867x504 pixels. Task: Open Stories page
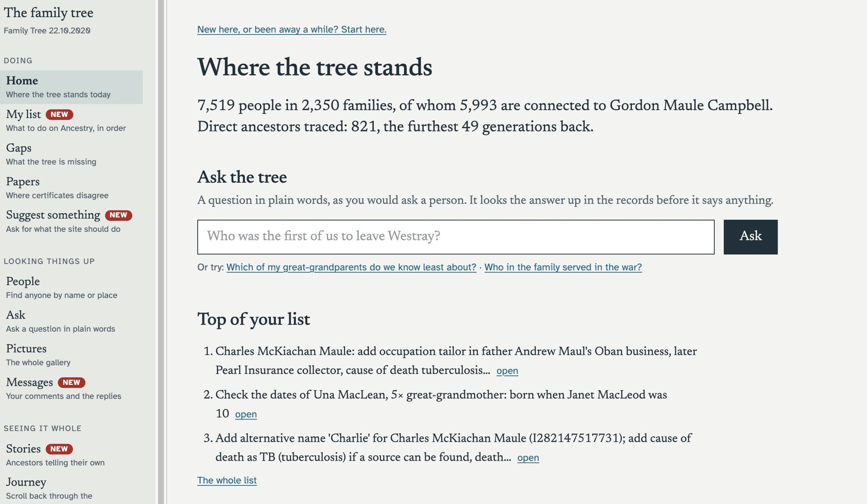click(71, 455)
